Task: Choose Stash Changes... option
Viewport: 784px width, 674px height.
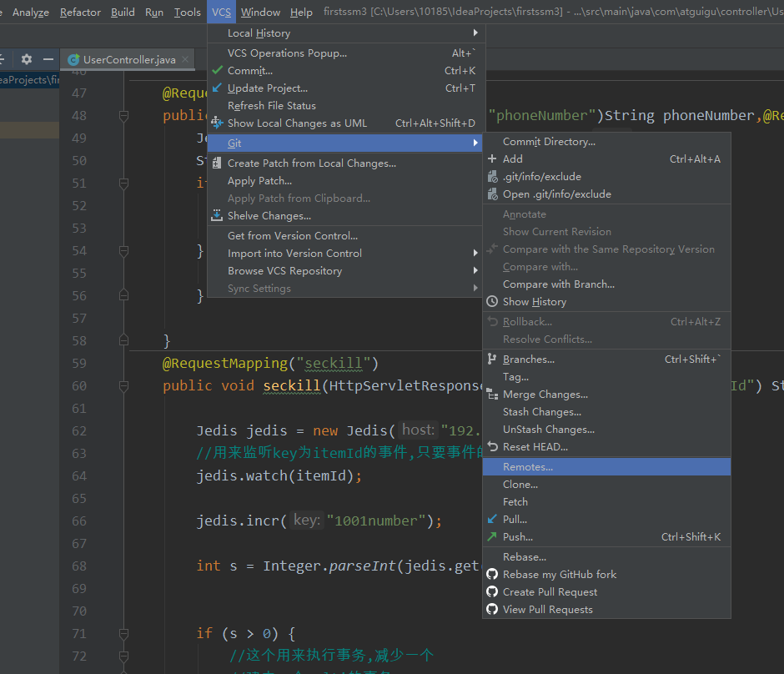Action: (x=541, y=412)
